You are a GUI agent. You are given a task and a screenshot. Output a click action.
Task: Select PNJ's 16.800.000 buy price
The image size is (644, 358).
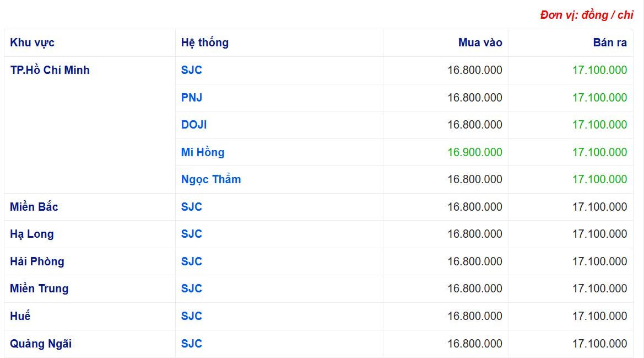pos(475,98)
